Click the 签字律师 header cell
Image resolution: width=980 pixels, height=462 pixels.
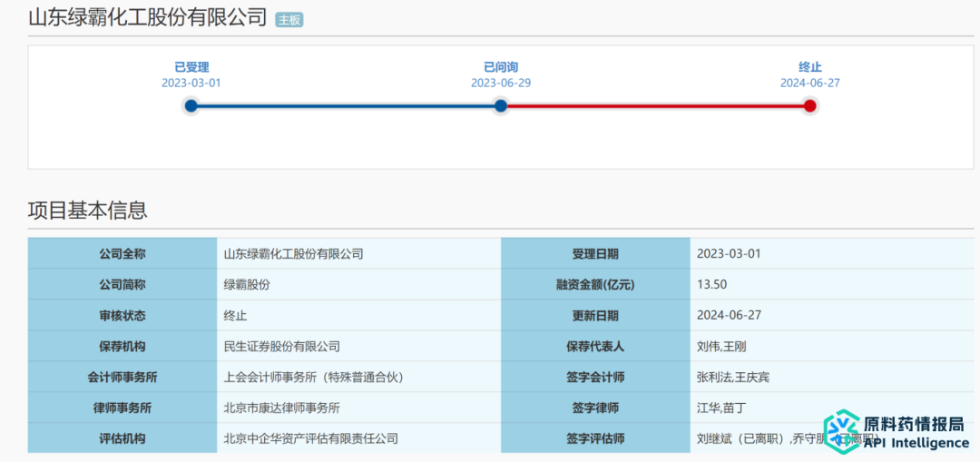(x=595, y=408)
